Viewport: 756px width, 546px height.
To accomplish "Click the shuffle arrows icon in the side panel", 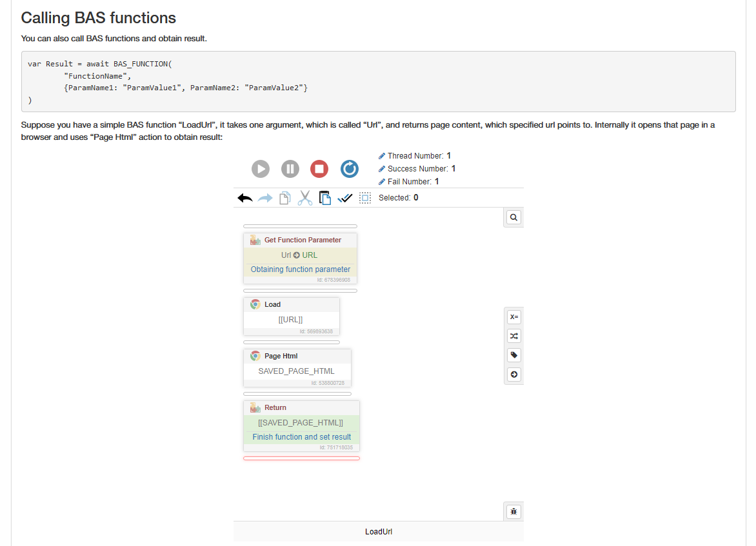I will (x=513, y=336).
